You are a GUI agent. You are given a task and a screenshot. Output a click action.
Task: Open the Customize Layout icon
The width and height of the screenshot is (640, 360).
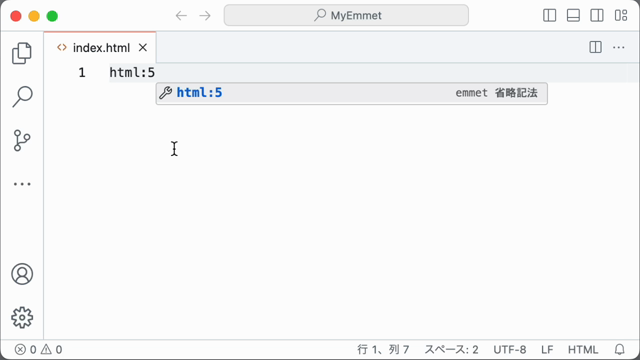621,16
